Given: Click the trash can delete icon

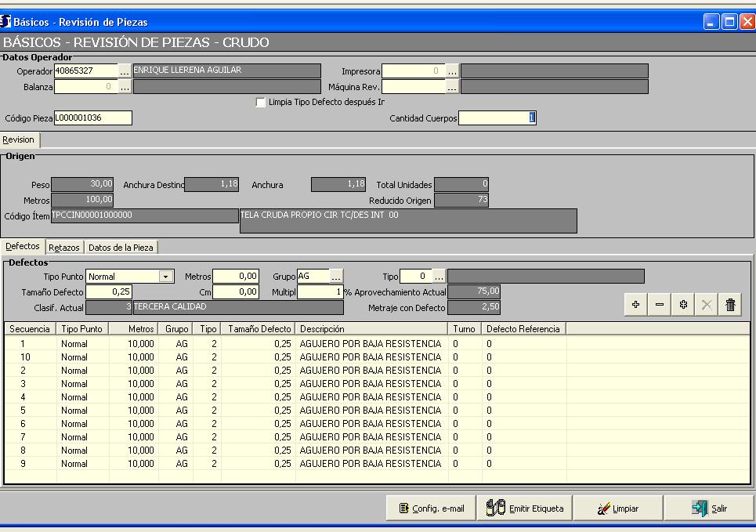Looking at the screenshot, I should [730, 306].
